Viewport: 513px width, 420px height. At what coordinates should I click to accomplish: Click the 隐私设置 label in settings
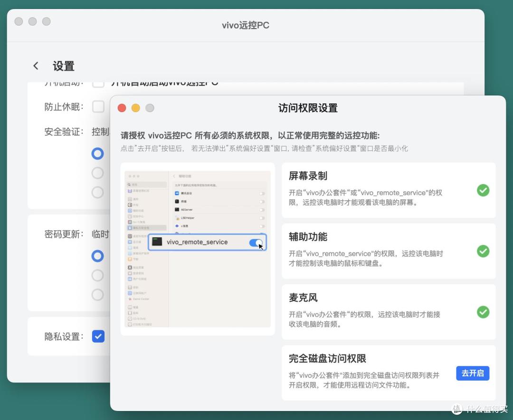(x=64, y=336)
